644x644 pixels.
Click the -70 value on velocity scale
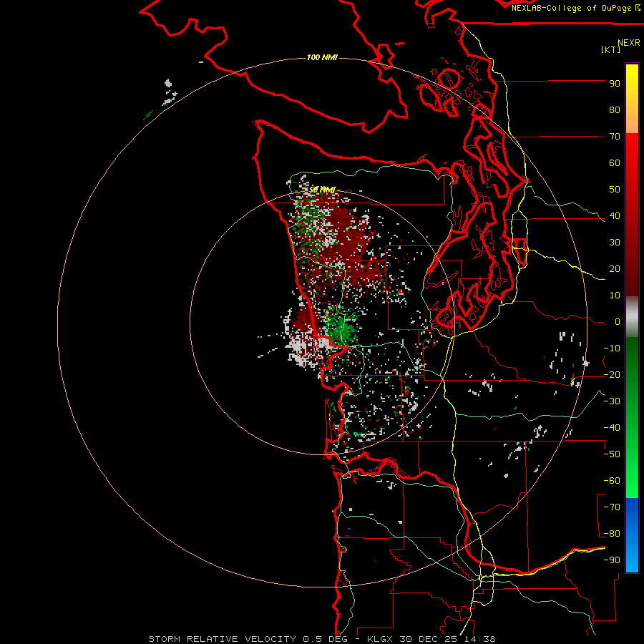click(x=612, y=507)
